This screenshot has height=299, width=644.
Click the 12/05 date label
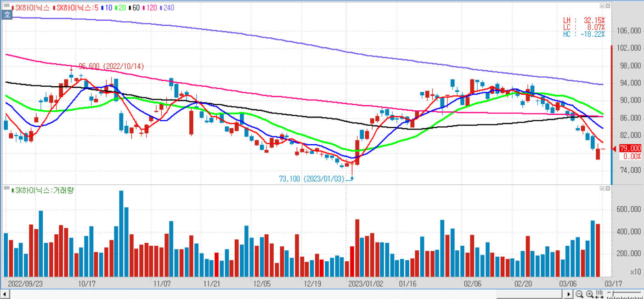click(x=261, y=284)
